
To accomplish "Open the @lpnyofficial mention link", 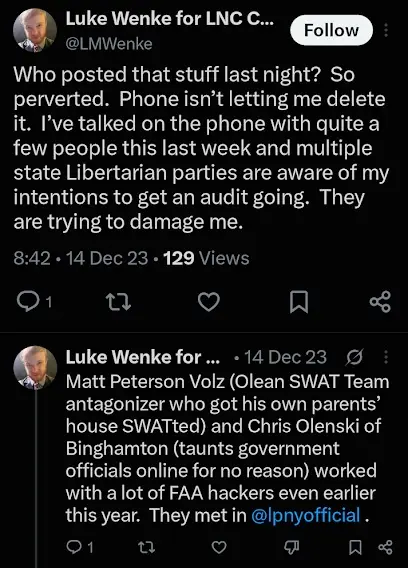I will pyautogui.click(x=306, y=515).
